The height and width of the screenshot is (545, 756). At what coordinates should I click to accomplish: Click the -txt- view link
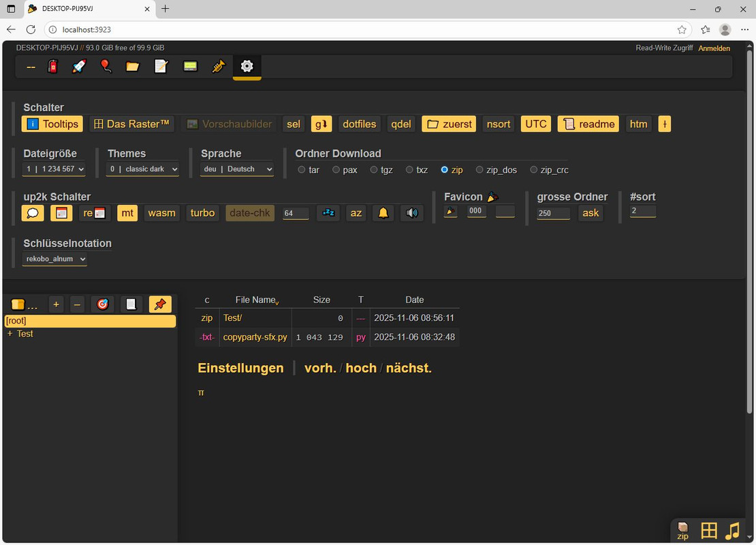click(x=207, y=337)
